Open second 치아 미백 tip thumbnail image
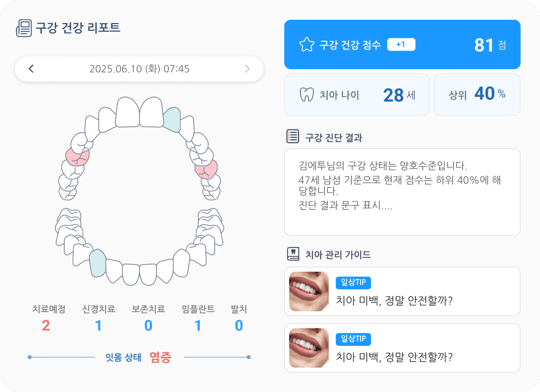 pos(309,348)
